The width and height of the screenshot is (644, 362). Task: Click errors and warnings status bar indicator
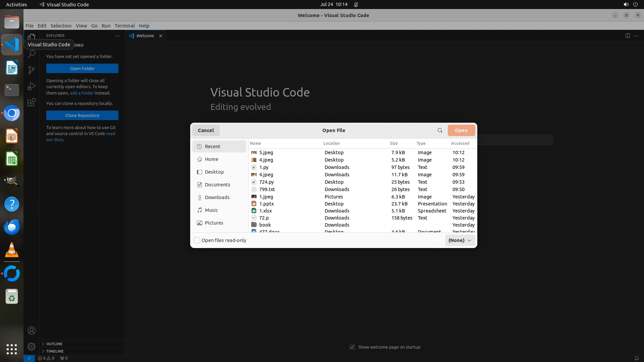tap(46, 358)
